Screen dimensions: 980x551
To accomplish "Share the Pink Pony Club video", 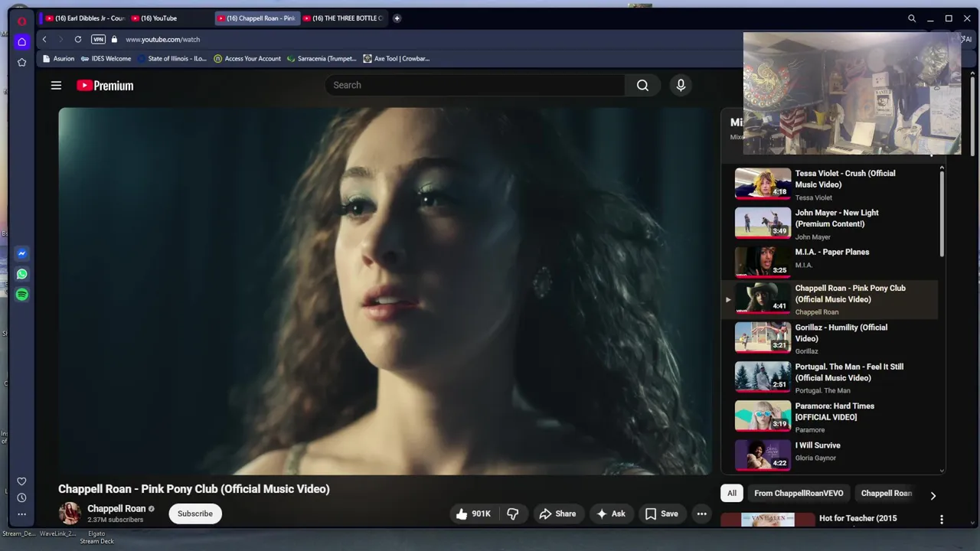I will 557,514.
